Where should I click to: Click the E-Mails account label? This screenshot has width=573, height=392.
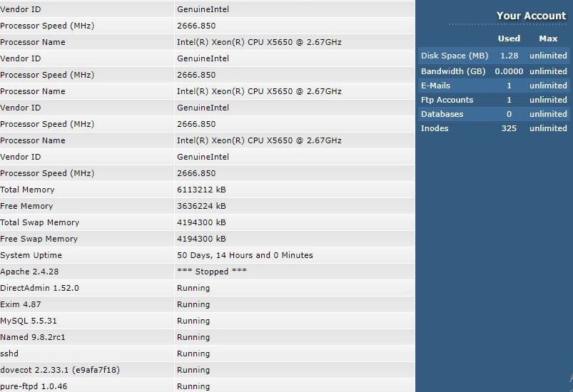click(435, 86)
